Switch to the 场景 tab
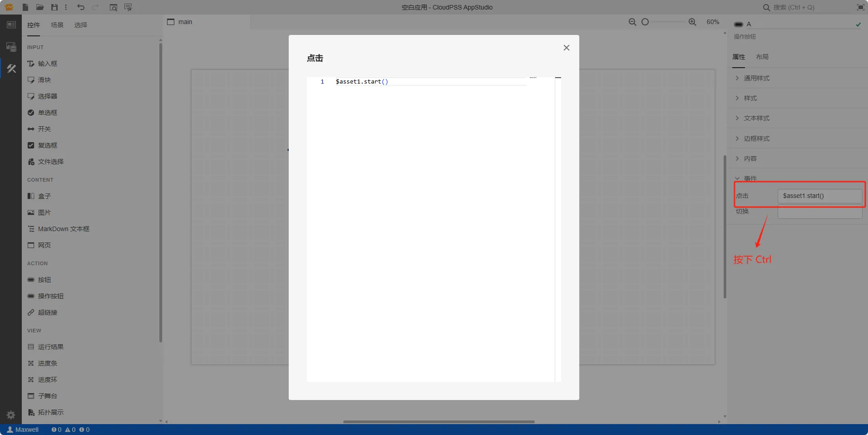The width and height of the screenshot is (868, 435). click(57, 25)
